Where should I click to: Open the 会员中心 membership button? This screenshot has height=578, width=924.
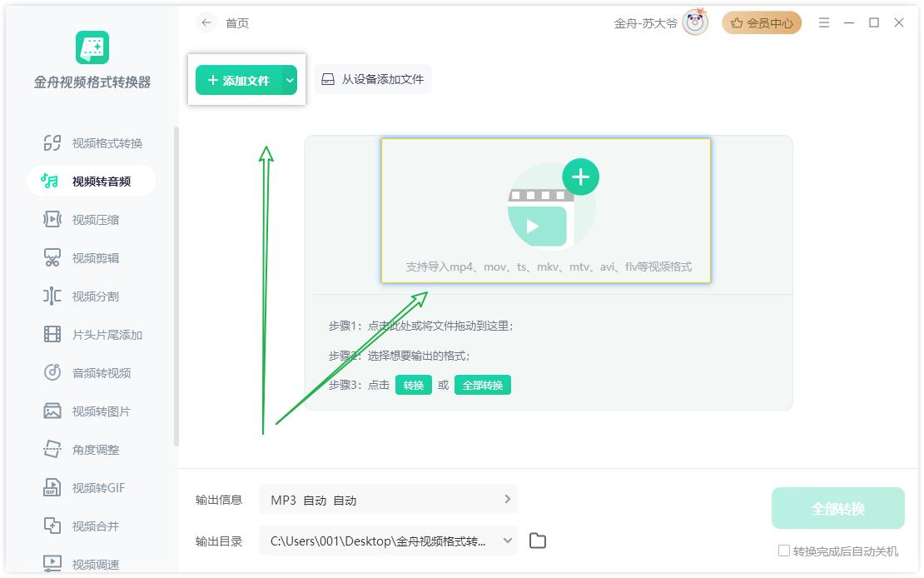pyautogui.click(x=762, y=23)
